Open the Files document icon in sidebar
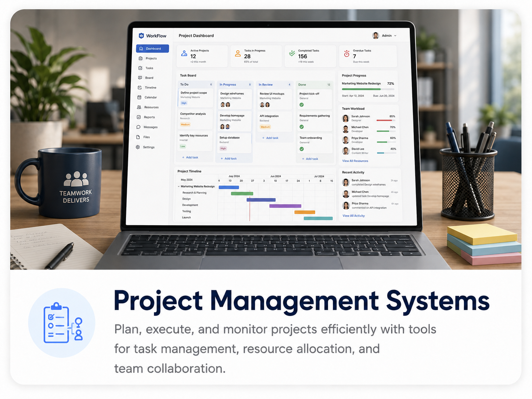Image resolution: width=532 pixels, height=399 pixels. click(138, 137)
